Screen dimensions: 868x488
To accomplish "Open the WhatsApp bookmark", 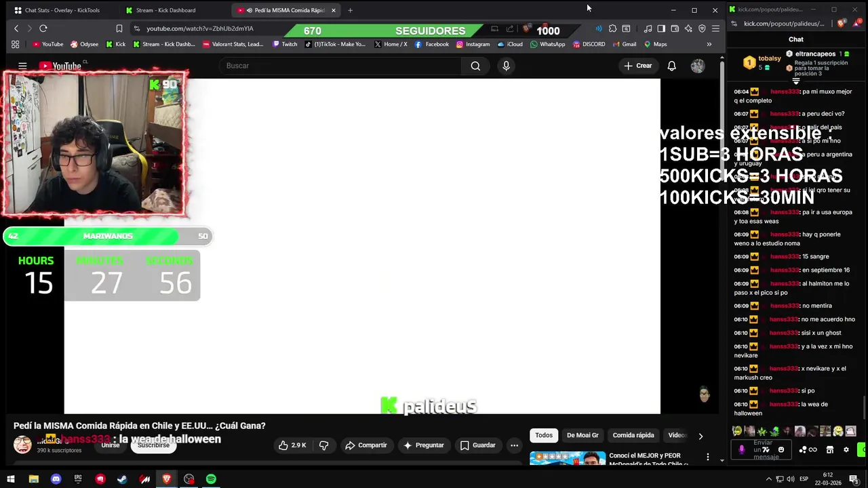I will tap(547, 44).
